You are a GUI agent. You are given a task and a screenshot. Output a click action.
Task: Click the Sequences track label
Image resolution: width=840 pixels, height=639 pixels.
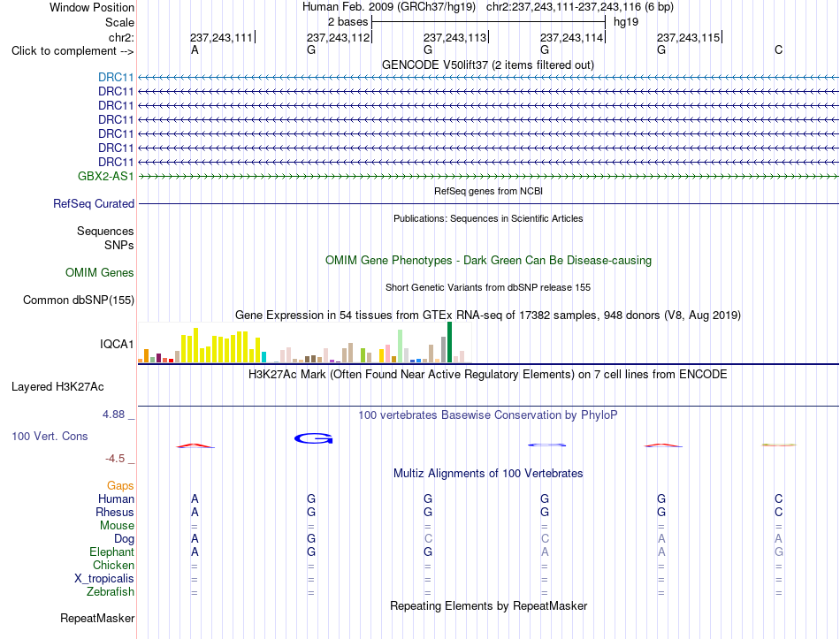(105, 231)
